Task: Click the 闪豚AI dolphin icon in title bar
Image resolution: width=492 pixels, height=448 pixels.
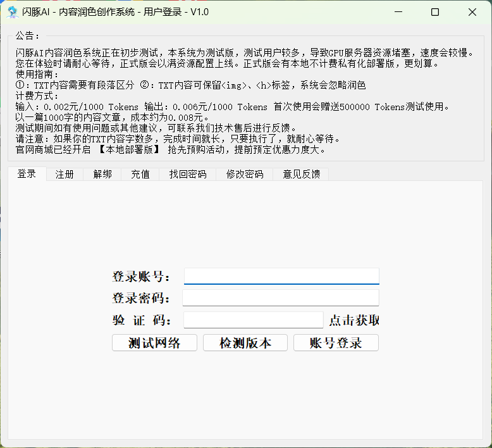Action: pos(12,12)
